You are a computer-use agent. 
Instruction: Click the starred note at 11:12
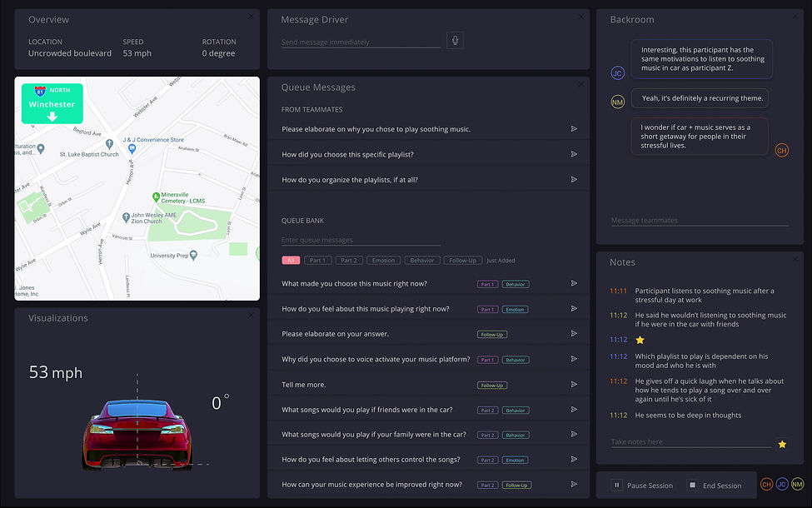[640, 340]
